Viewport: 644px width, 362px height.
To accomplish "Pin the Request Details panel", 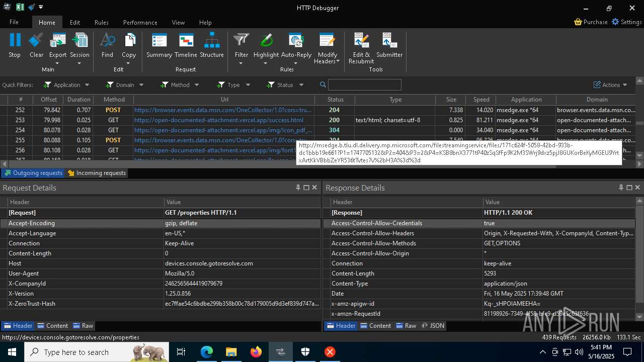I will 298,188.
